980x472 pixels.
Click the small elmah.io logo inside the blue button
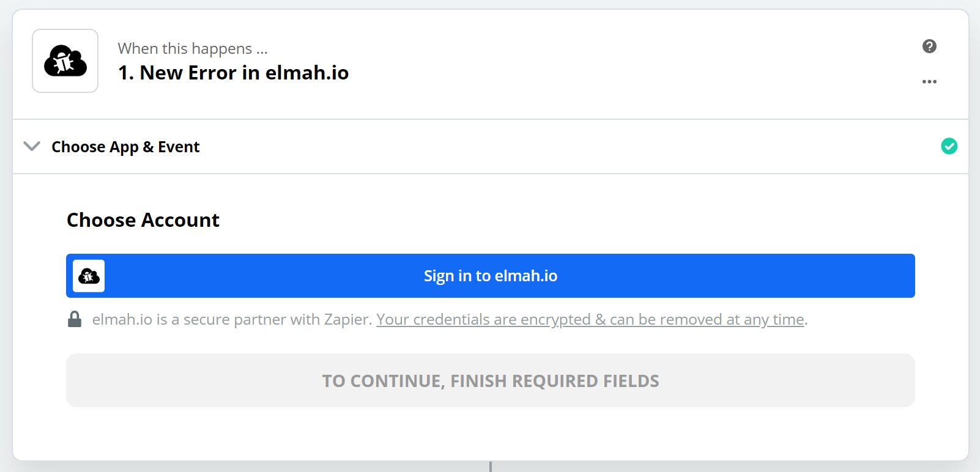(89, 276)
